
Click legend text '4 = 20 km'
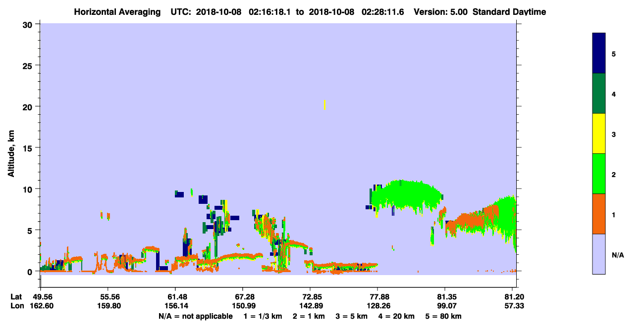[396, 316]
